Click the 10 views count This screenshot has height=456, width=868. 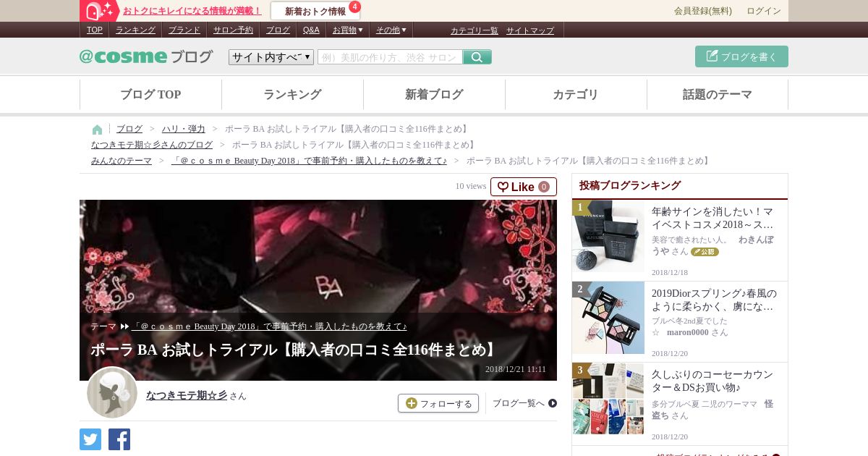click(471, 186)
